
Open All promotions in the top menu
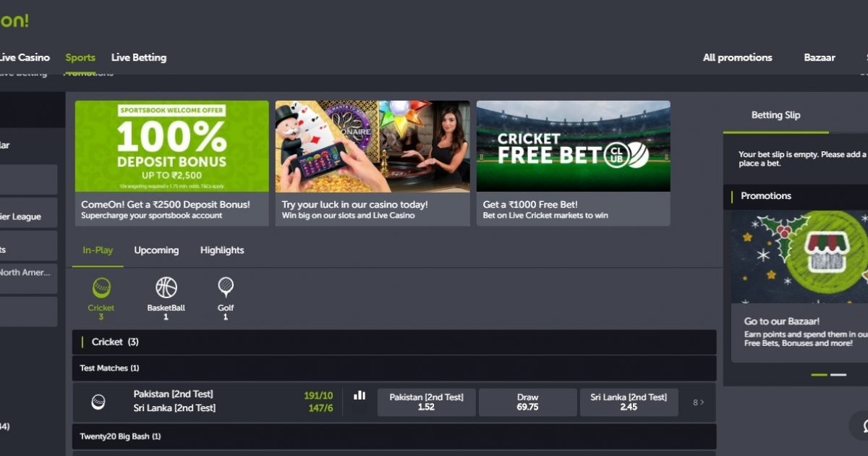[737, 58]
